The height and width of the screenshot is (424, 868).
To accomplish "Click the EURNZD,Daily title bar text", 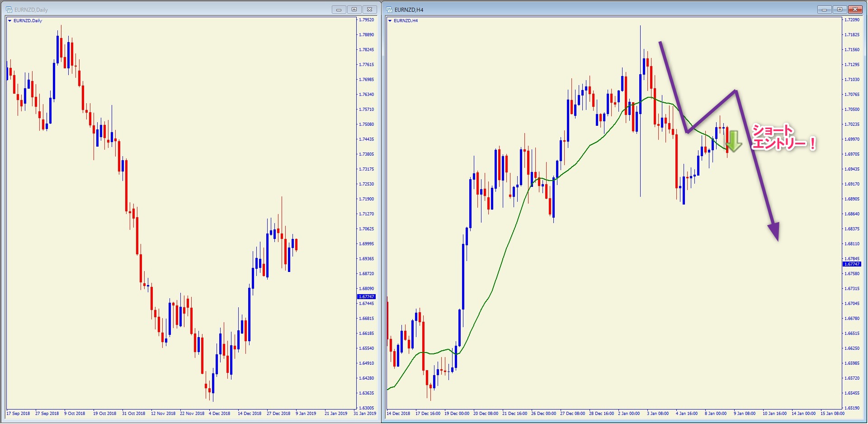I will tap(31, 10).
